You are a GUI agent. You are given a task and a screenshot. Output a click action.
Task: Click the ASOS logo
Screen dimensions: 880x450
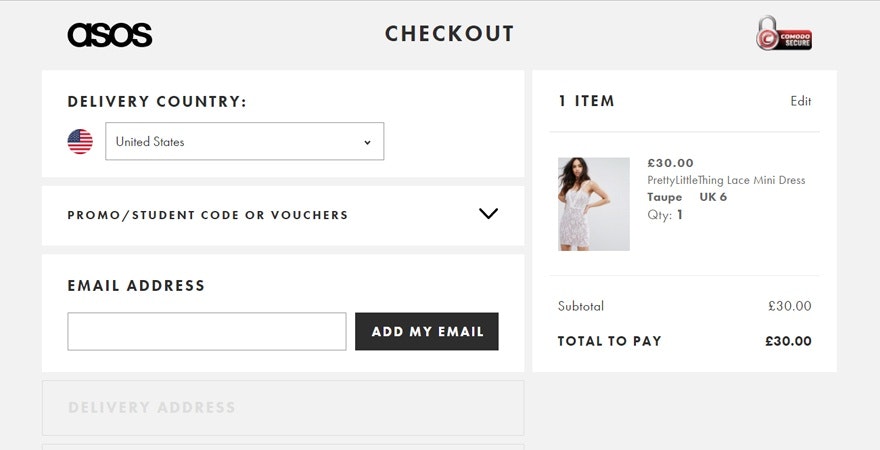pos(109,35)
